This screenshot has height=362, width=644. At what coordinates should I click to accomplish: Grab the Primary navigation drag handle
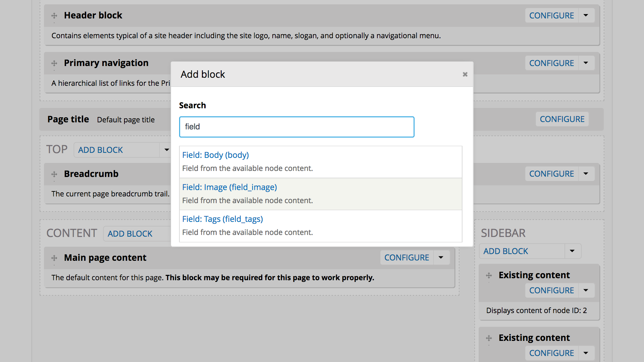[x=54, y=63]
